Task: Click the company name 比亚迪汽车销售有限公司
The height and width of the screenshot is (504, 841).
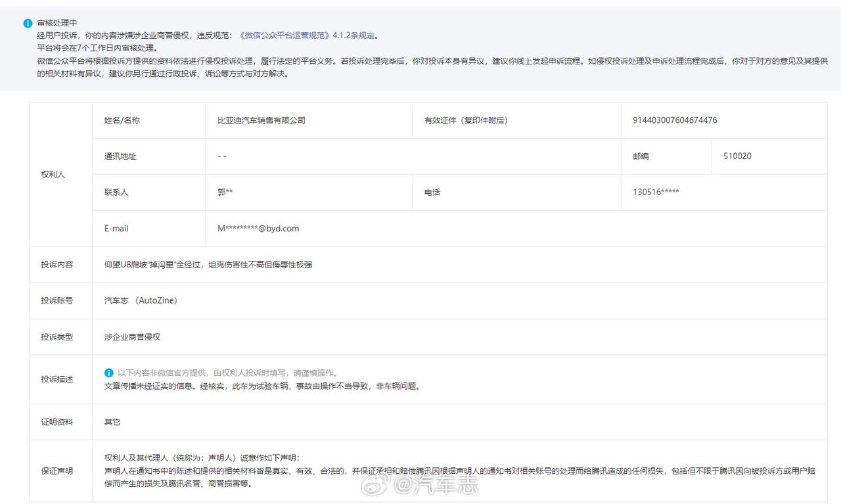Action: (x=261, y=120)
